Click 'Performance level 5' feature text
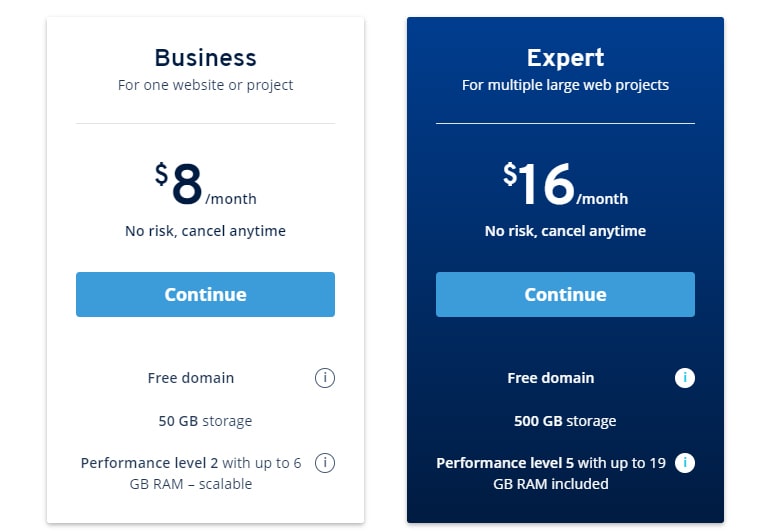 (505, 463)
